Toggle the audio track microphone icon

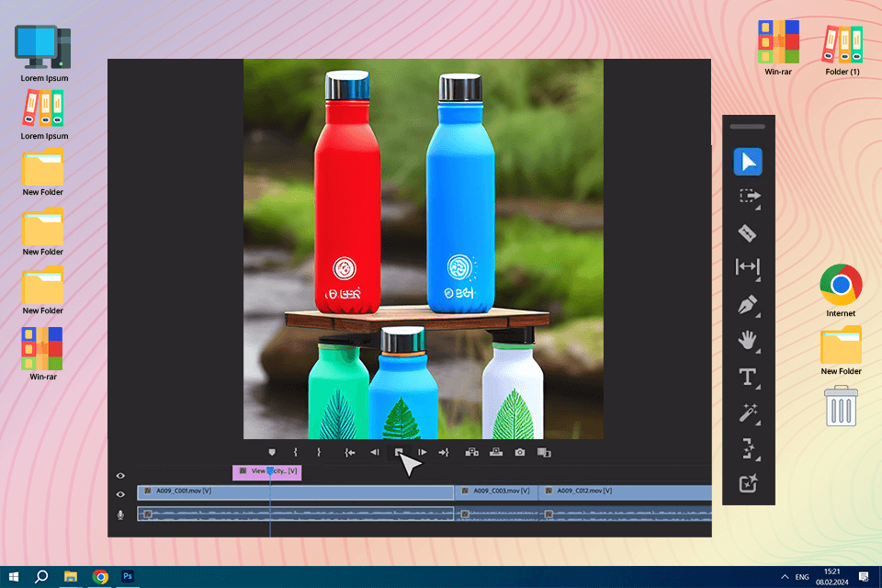point(120,514)
